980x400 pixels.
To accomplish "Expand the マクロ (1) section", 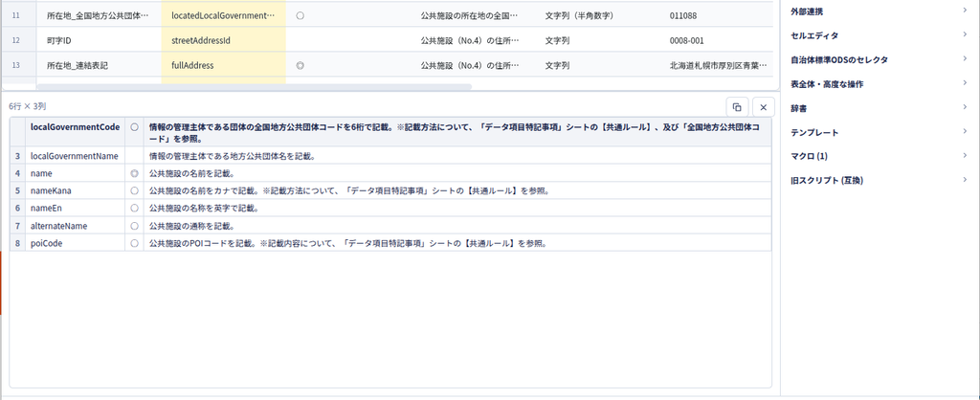I will click(x=880, y=156).
